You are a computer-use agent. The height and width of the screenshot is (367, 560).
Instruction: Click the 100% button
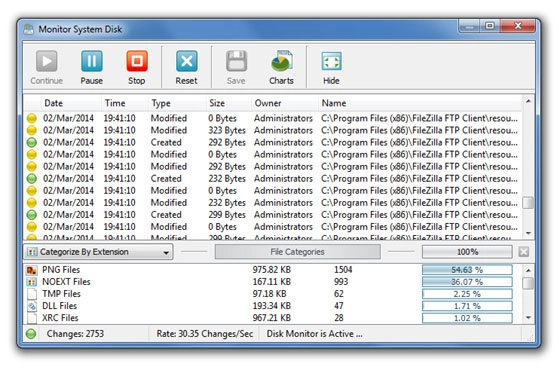(x=467, y=252)
